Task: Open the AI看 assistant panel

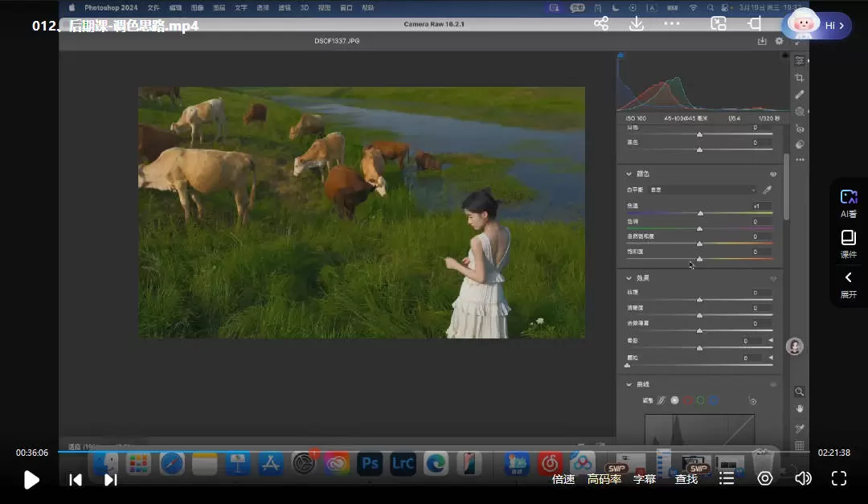Action: (x=849, y=203)
